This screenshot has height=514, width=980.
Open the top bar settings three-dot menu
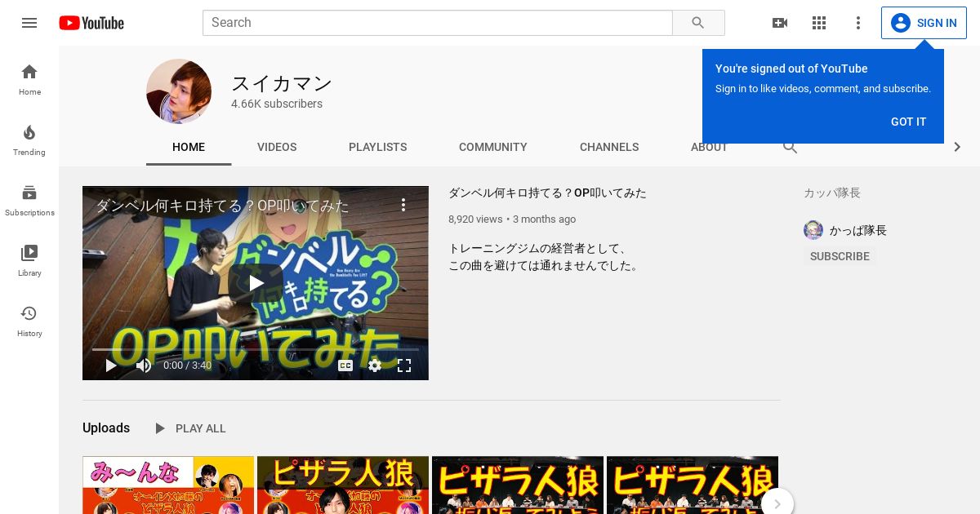(858, 23)
